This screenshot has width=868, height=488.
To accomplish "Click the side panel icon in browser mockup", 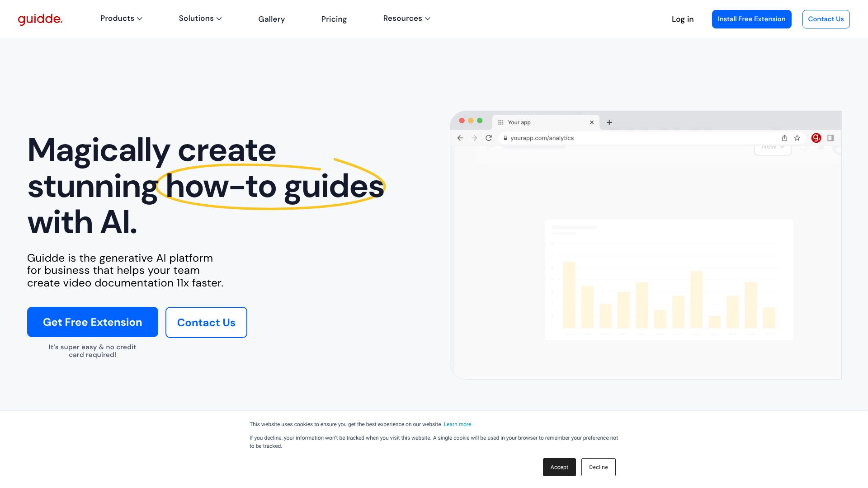I will tap(830, 138).
